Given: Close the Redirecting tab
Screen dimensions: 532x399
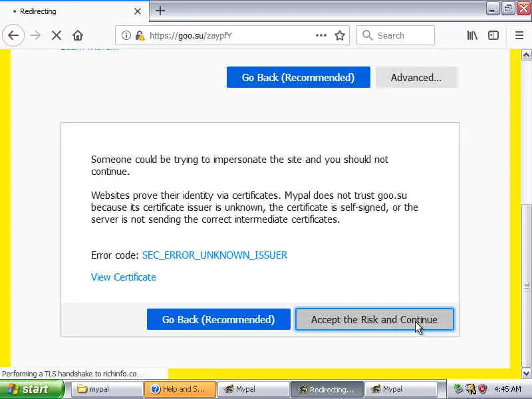Looking at the screenshot, I should (138, 11).
